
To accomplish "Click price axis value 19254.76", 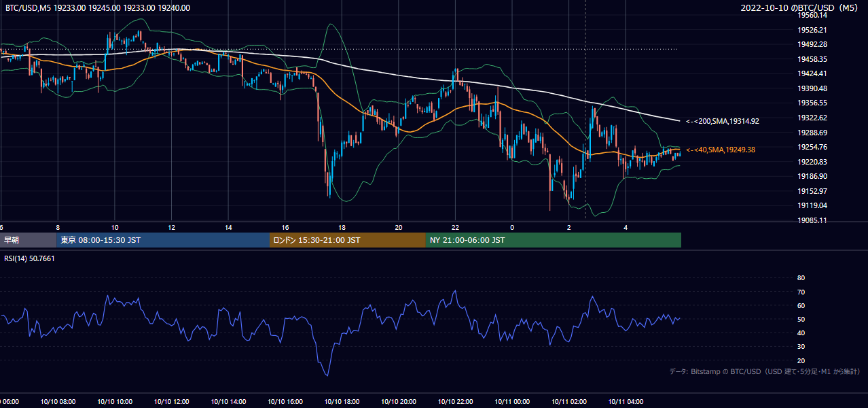I will pyautogui.click(x=812, y=147).
